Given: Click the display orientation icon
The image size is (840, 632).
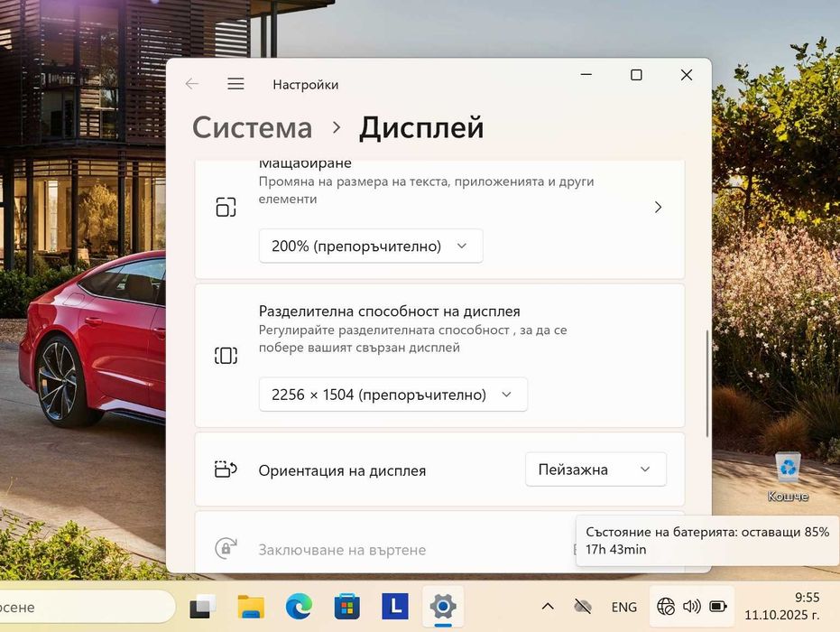Looking at the screenshot, I should coord(226,469).
